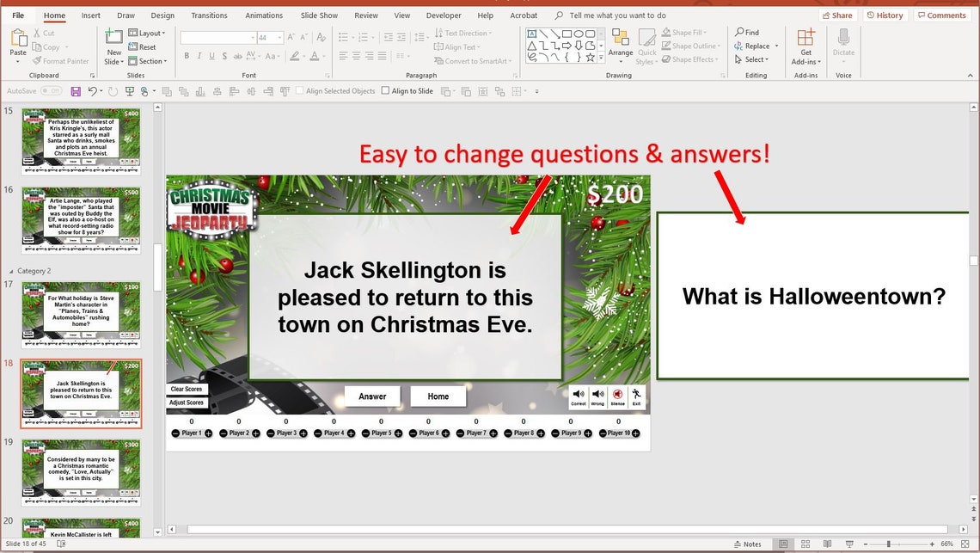The width and height of the screenshot is (980, 553).
Task: Open the Shape Fill dropdown
Action: tap(689, 32)
